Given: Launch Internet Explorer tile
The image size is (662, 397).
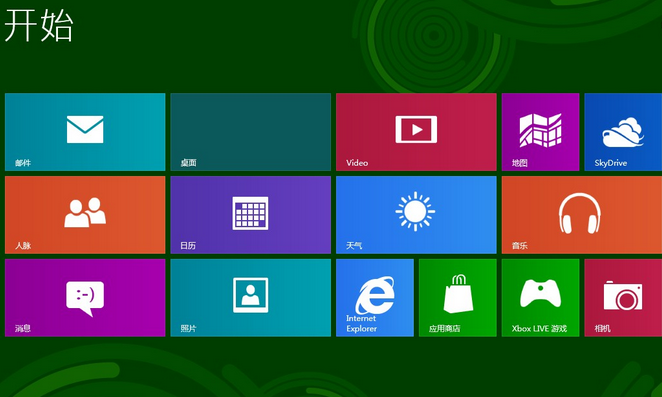Looking at the screenshot, I should pos(374,297).
